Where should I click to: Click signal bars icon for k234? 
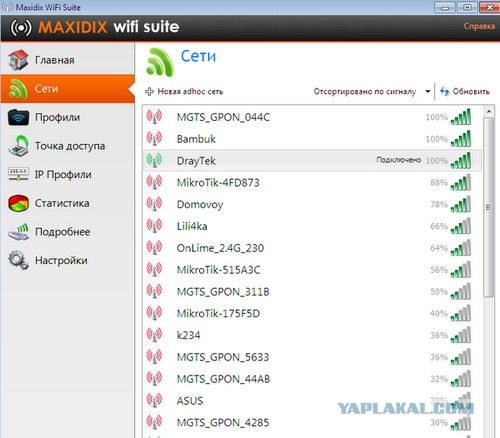[461, 335]
